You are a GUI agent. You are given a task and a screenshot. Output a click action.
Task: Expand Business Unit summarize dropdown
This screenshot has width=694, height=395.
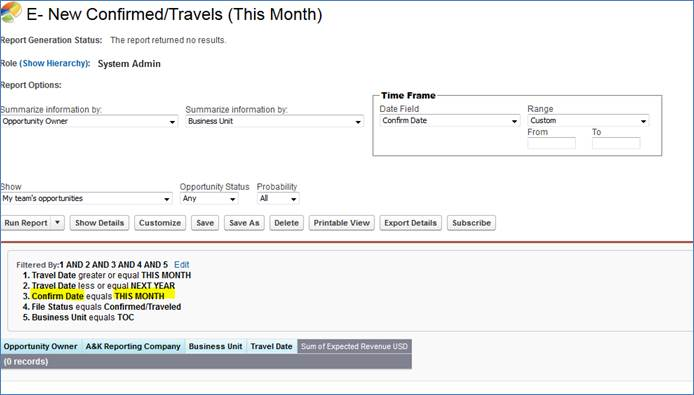point(274,121)
